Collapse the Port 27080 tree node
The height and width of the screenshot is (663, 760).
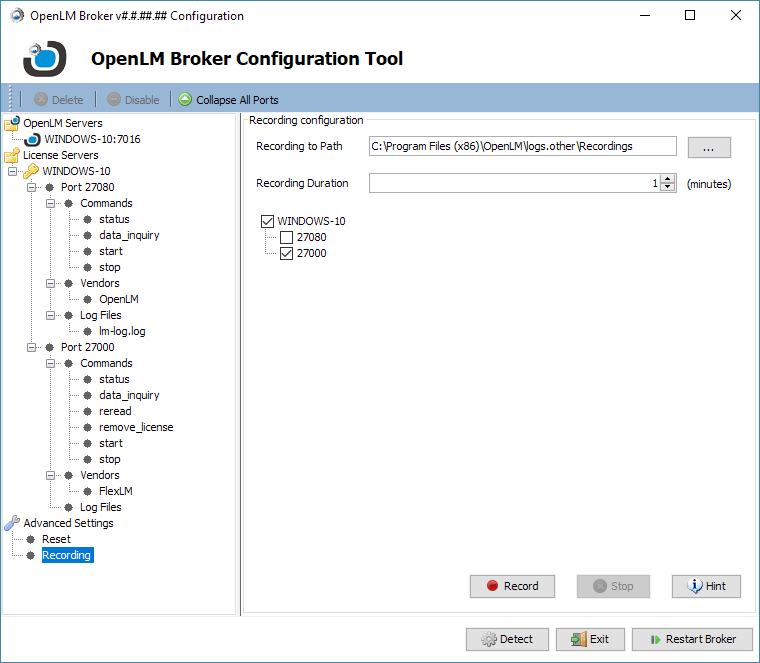pyautogui.click(x=31, y=187)
